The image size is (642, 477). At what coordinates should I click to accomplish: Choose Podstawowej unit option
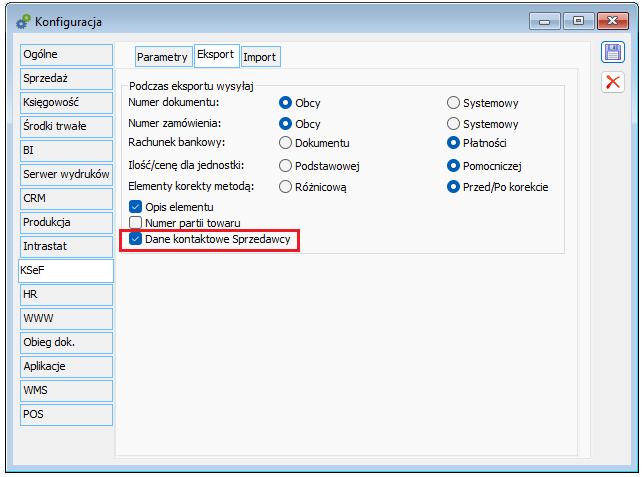pos(286,165)
